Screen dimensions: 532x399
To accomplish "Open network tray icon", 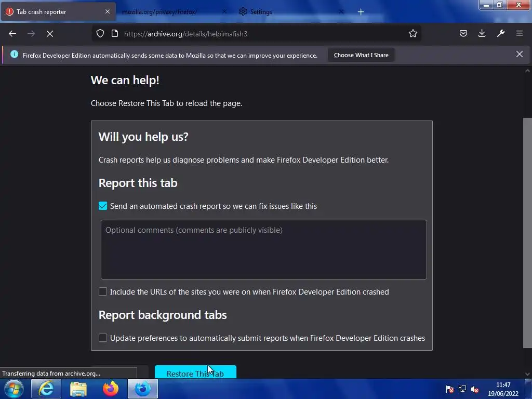I will [462, 389].
